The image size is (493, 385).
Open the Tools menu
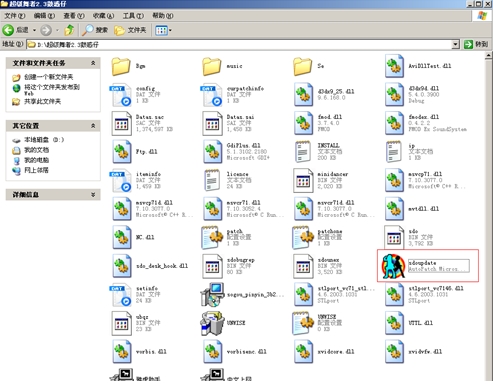[x=133, y=16]
